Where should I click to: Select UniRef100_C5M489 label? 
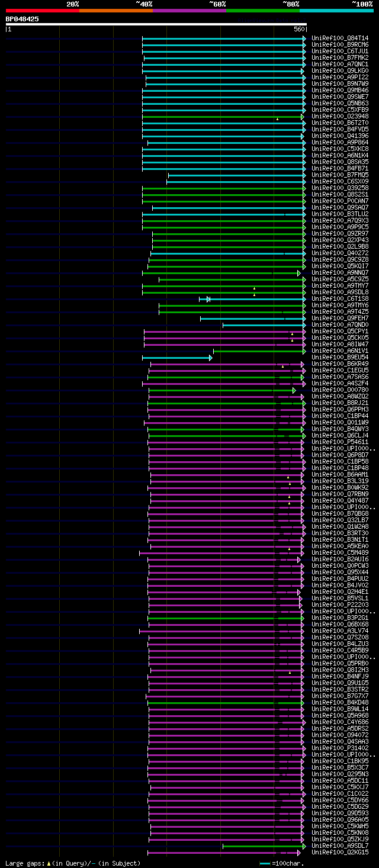click(340, 552)
